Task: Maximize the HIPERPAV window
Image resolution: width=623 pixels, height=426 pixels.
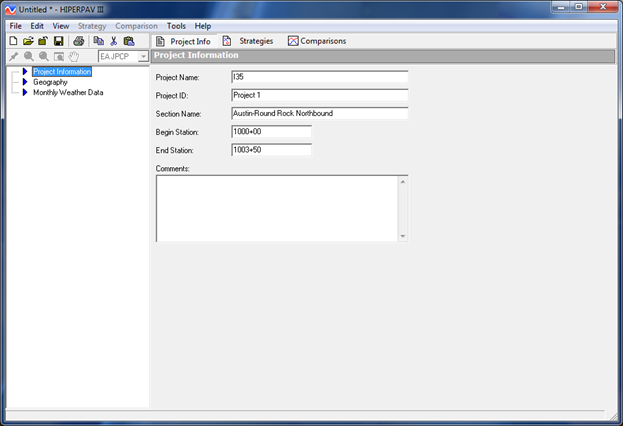Action: pyautogui.click(x=579, y=7)
